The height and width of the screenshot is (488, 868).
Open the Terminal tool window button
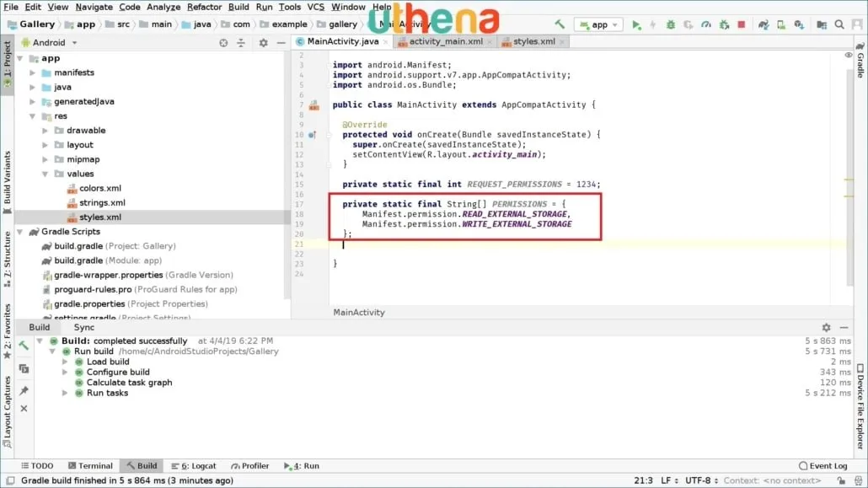90,466
